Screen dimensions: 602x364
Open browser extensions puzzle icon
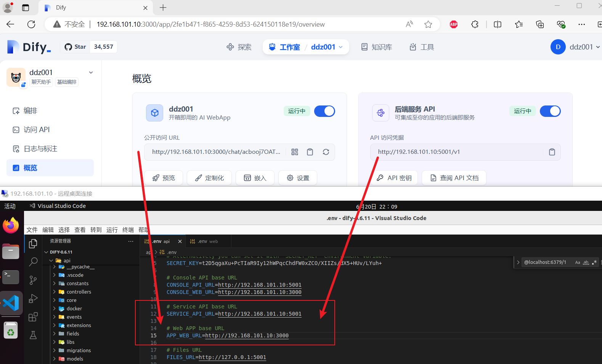[475, 24]
